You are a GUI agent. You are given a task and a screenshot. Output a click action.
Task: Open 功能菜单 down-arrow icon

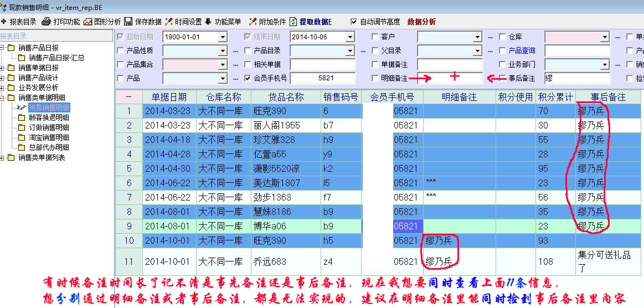tap(208, 22)
